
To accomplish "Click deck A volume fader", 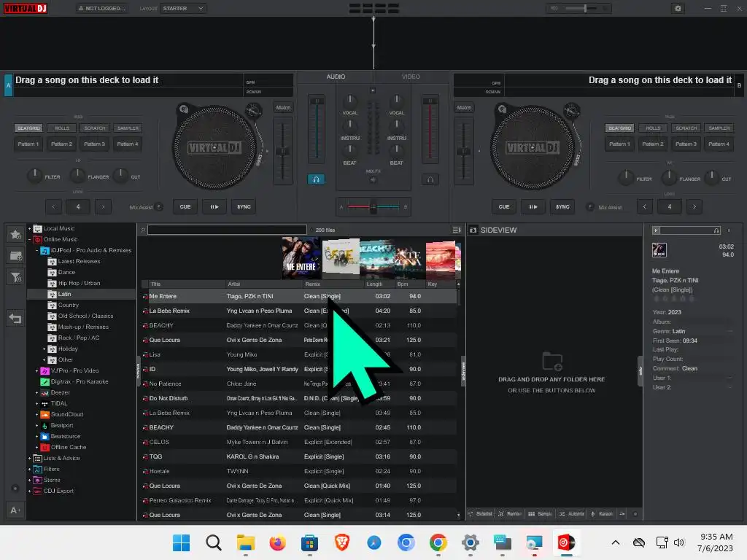I will (x=317, y=128).
